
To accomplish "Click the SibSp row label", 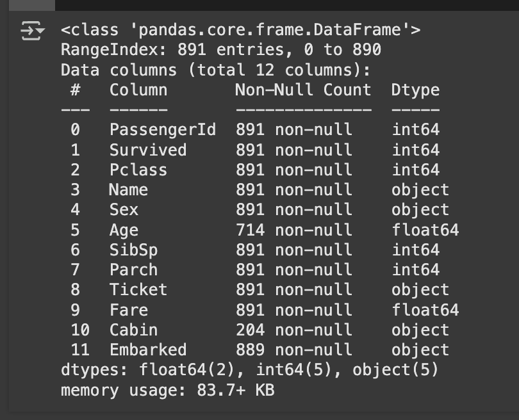I will pyautogui.click(x=133, y=250).
